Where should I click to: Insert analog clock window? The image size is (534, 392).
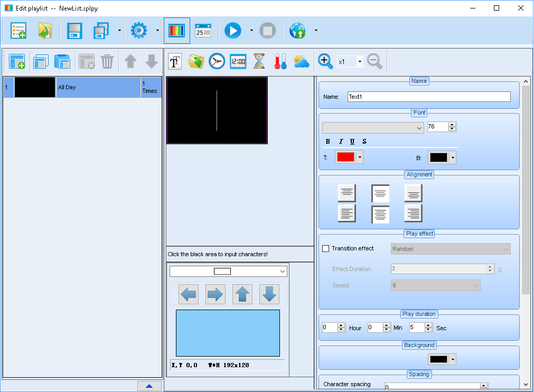217,62
